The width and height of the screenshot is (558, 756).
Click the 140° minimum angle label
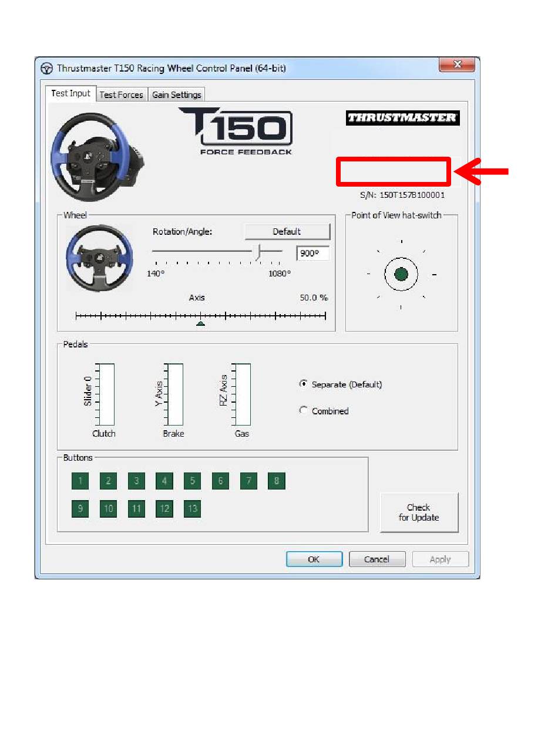pyautogui.click(x=156, y=274)
